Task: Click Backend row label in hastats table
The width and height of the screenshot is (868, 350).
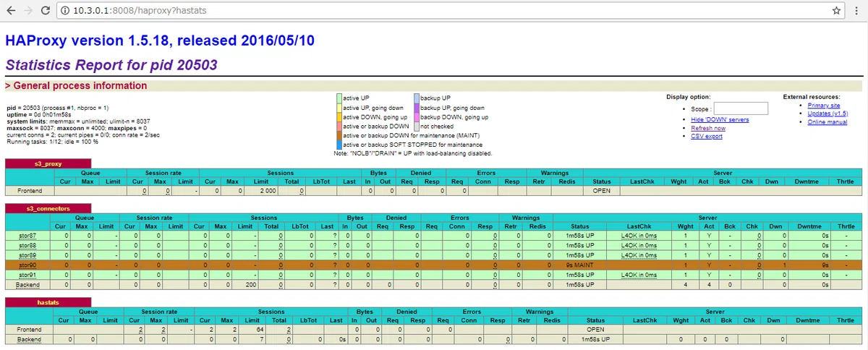Action: click(x=30, y=339)
